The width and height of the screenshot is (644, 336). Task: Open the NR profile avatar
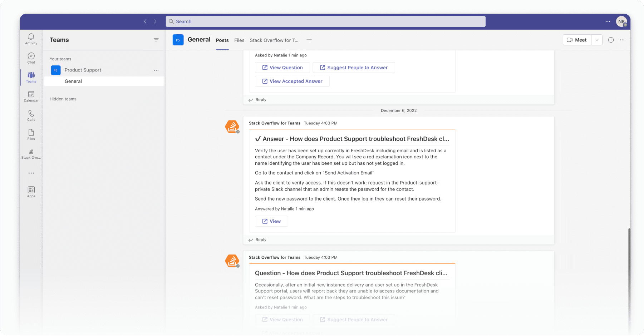point(621,21)
